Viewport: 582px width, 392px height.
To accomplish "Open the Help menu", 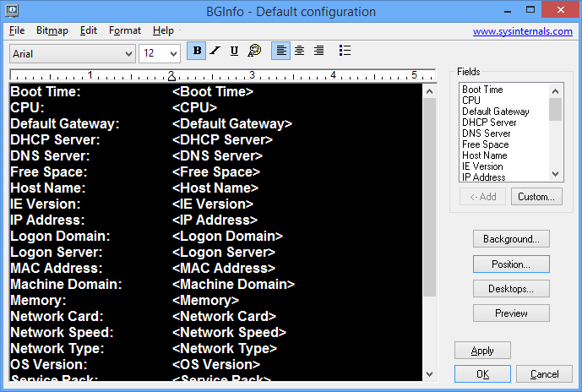I will [x=163, y=30].
